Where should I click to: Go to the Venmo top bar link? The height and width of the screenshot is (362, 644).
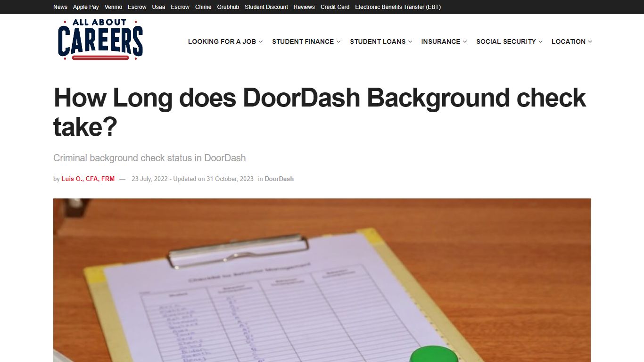click(x=114, y=7)
